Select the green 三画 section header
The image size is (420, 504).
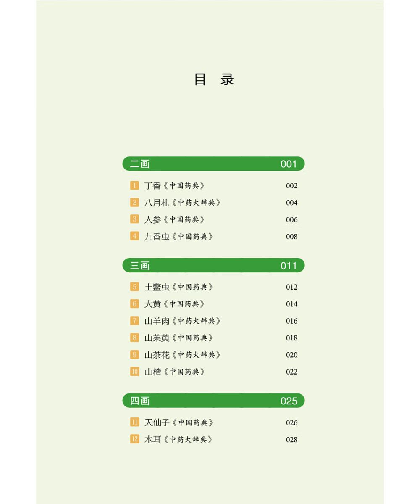[x=213, y=266]
